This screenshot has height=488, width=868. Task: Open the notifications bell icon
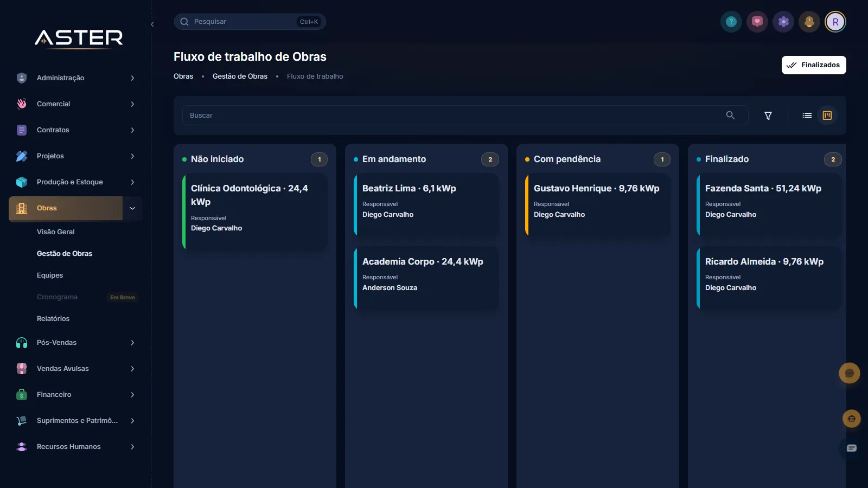coord(809,22)
